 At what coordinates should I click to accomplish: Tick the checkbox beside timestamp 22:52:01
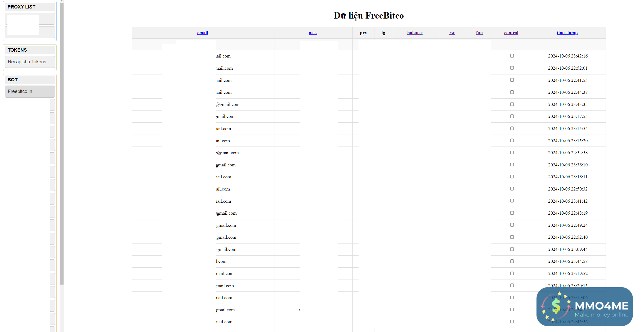click(x=512, y=68)
